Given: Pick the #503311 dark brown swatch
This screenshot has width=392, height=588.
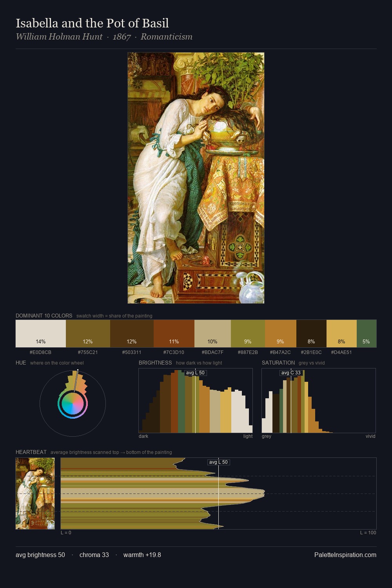Looking at the screenshot, I should 132,334.
